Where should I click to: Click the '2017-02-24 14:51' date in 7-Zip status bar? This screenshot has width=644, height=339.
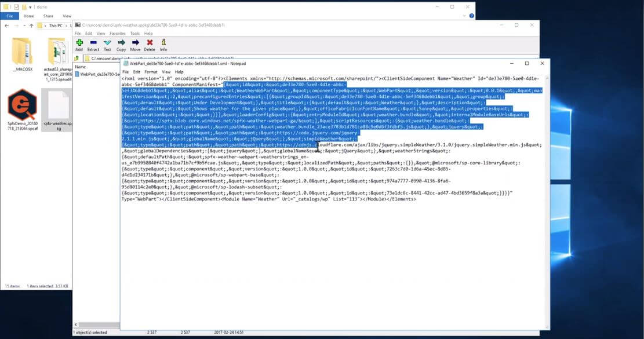coord(229,333)
